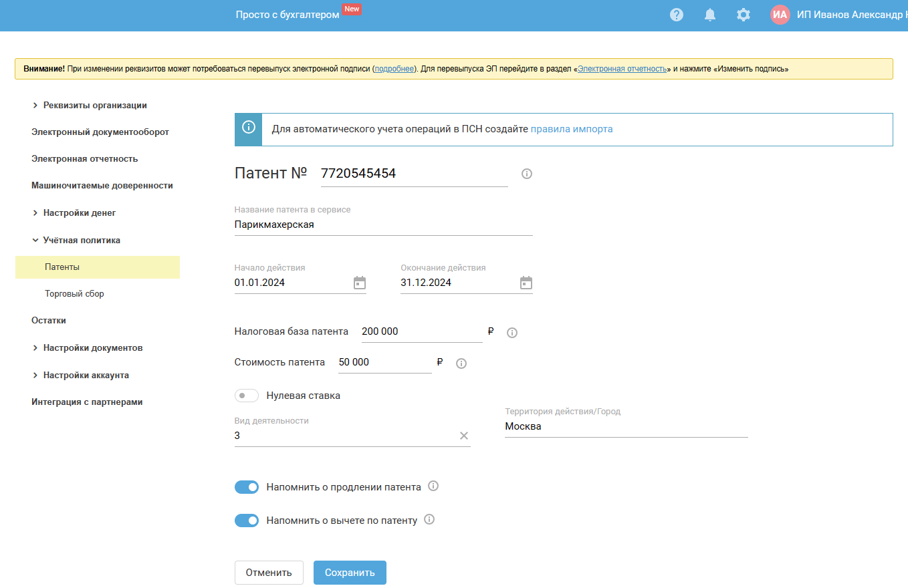Open Торговый сбор sidebar item
Screen dimensions: 908x588
tap(74, 293)
